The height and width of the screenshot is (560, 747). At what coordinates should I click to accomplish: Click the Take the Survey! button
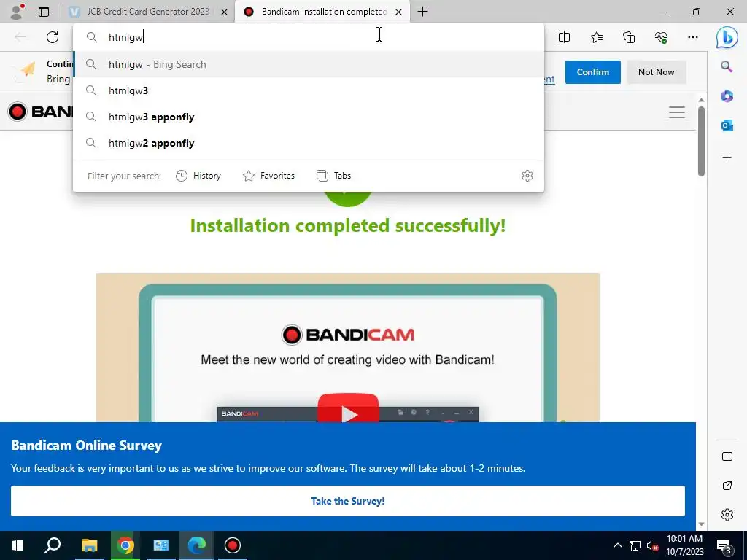pyautogui.click(x=348, y=501)
